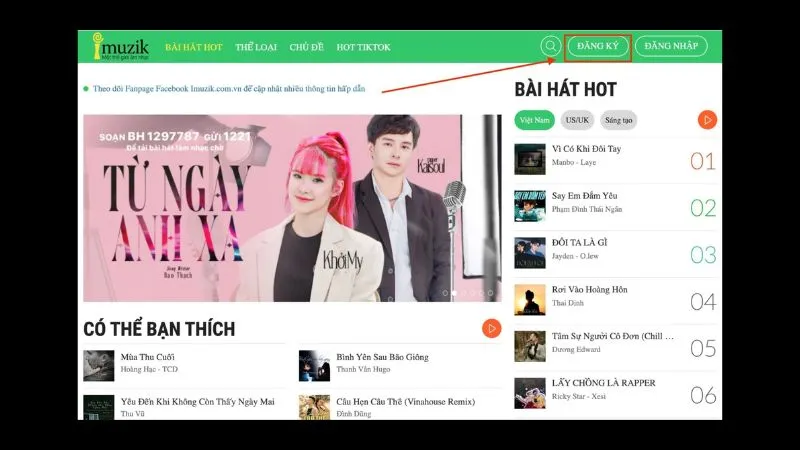Follow the Fanpage Facebook Imuzik.com.vn link
Viewport: 800px width, 450px height.
(x=229, y=89)
